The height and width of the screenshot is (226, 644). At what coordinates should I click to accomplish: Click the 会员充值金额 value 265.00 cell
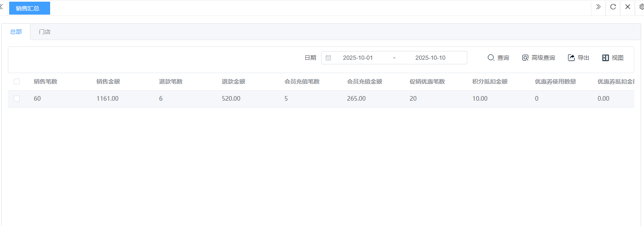(x=356, y=99)
